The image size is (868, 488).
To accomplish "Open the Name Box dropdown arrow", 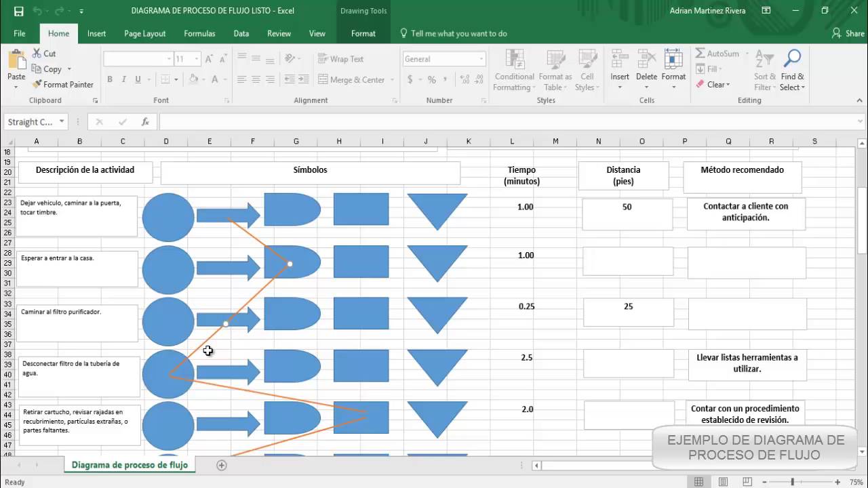I will tap(62, 122).
